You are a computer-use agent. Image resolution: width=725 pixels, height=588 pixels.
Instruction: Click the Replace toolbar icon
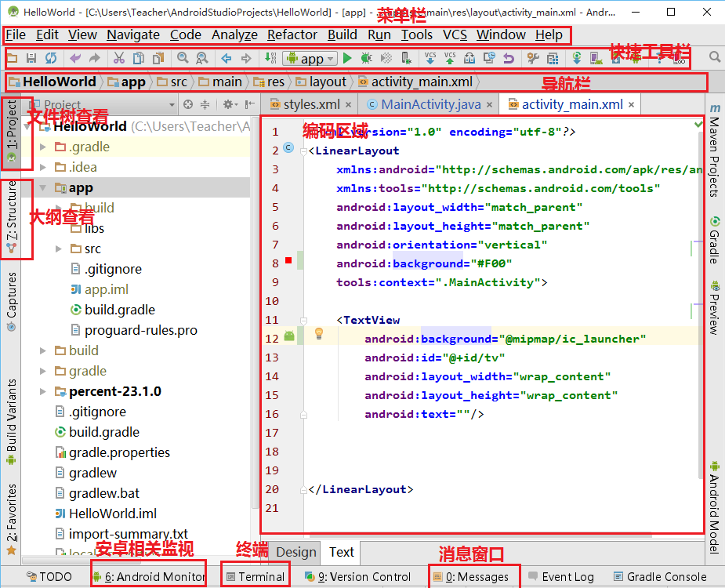pos(202,58)
